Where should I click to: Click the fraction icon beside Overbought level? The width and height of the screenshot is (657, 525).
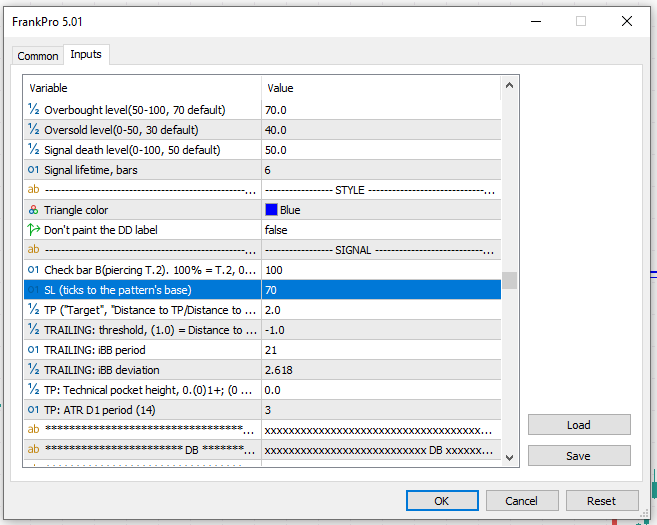point(33,110)
